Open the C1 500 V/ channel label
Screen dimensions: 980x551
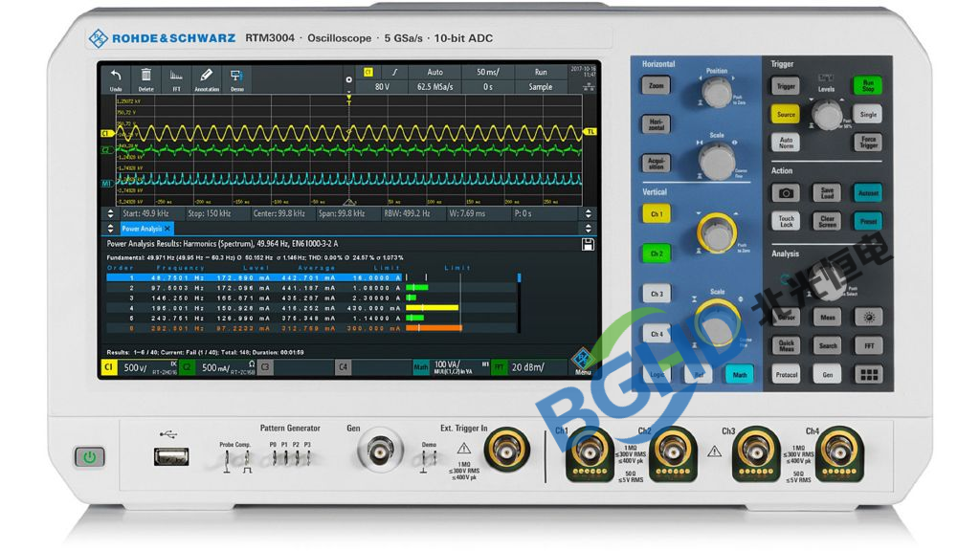(140, 367)
